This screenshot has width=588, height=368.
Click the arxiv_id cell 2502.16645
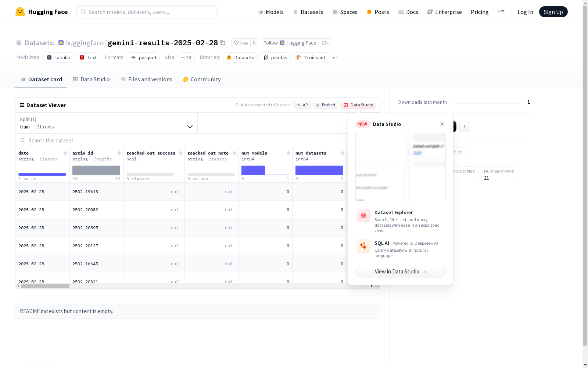click(x=85, y=264)
